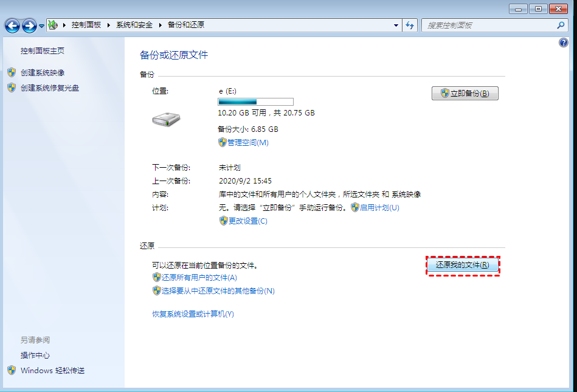Click shield icon beside 创建系统修复光盘
This screenshot has width=577, height=392.
coord(12,88)
